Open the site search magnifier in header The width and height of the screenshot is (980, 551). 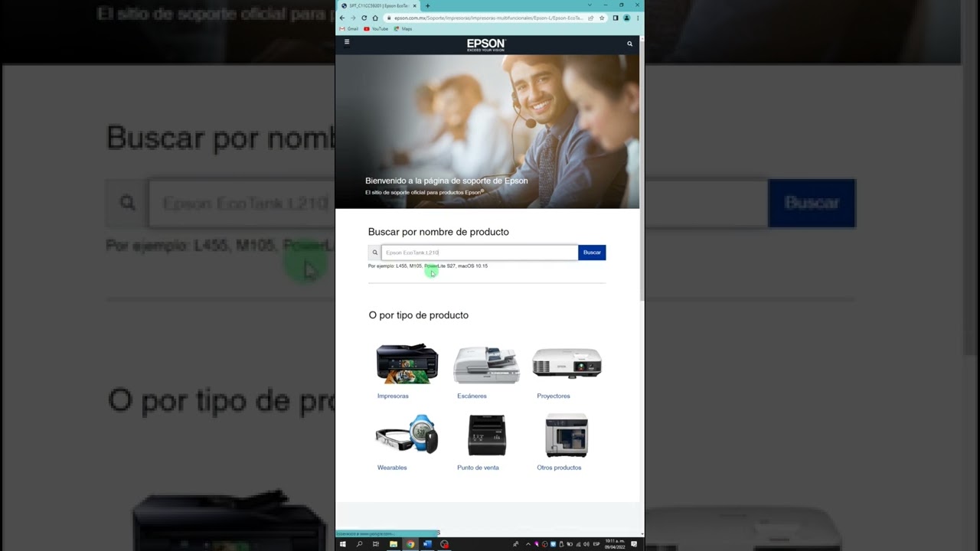pos(630,44)
